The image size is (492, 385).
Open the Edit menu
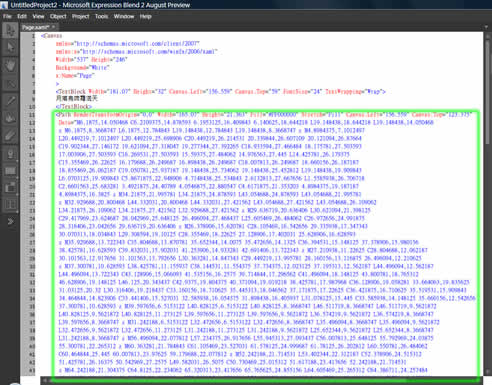pyautogui.click(x=22, y=16)
